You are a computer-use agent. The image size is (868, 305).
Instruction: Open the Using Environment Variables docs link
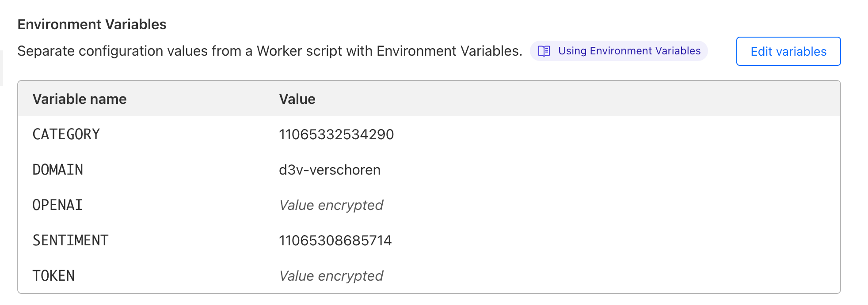coord(629,51)
